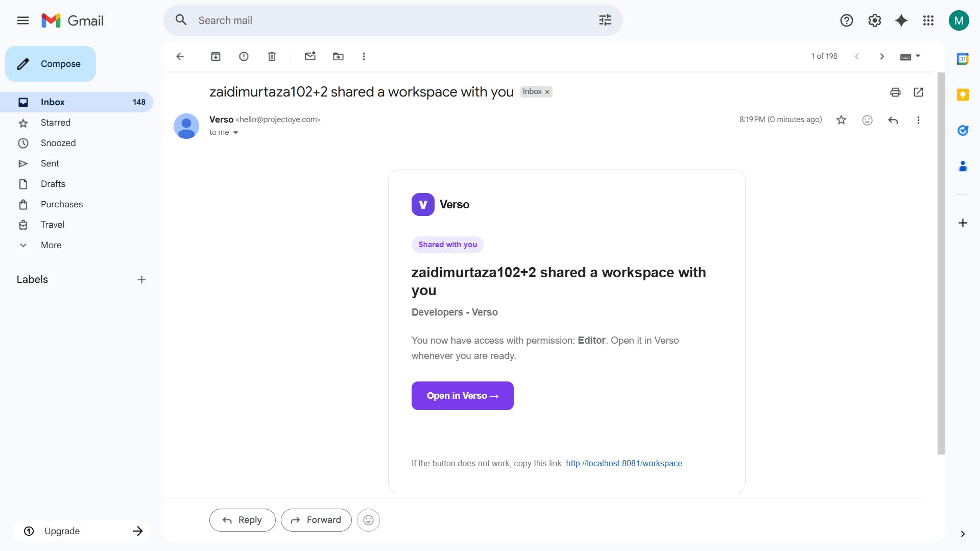Viewport: 980px width, 551px height.
Task: Print all with printer icon
Action: pos(895,92)
